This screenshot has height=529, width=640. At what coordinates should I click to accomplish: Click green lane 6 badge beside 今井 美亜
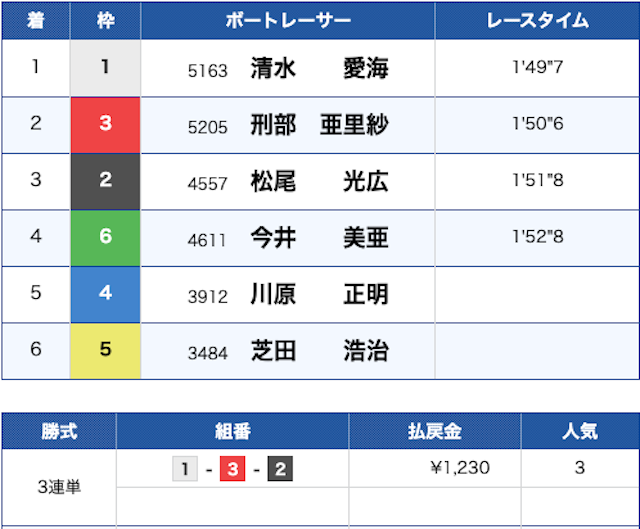(105, 238)
